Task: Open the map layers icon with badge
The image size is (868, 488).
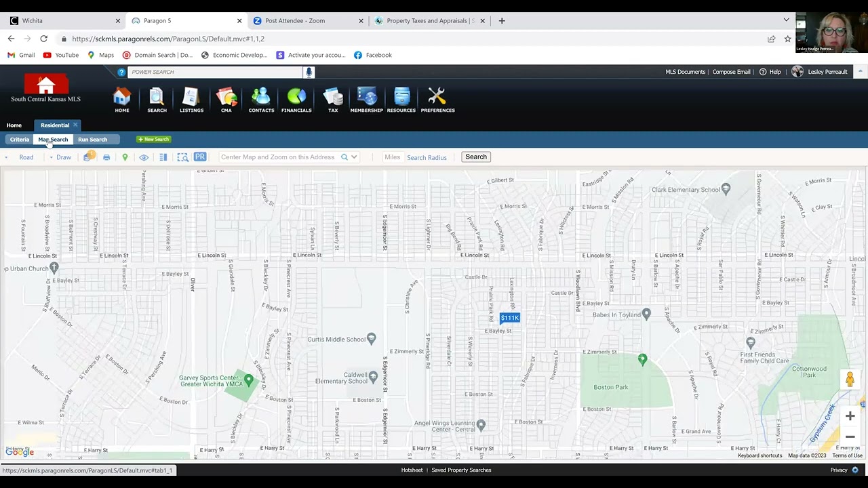Action: point(88,157)
